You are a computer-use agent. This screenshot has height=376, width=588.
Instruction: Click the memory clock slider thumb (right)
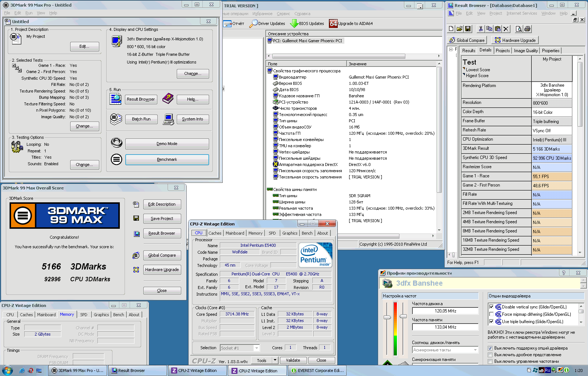tap(403, 316)
